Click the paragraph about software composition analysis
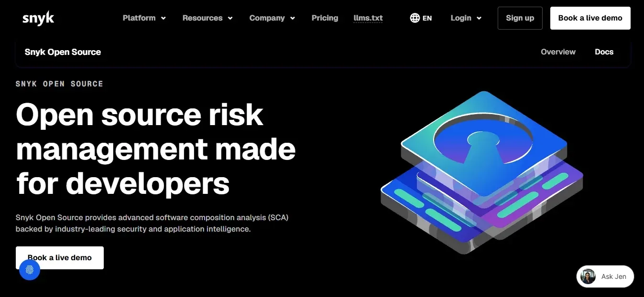 152,223
